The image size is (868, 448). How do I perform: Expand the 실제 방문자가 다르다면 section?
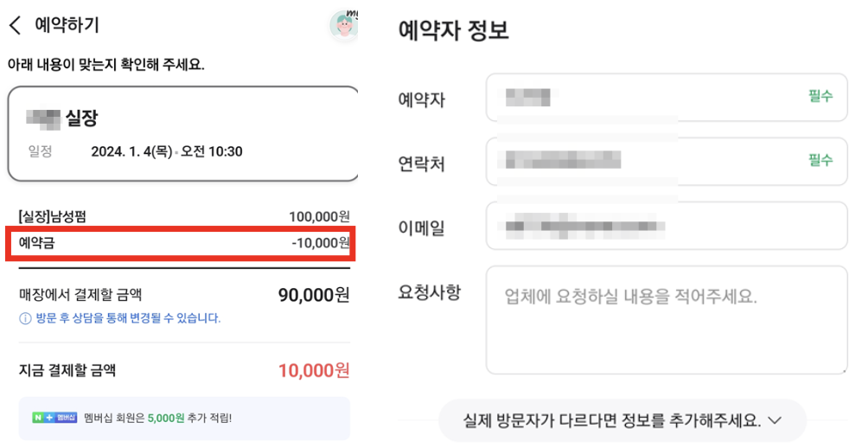click(x=622, y=420)
